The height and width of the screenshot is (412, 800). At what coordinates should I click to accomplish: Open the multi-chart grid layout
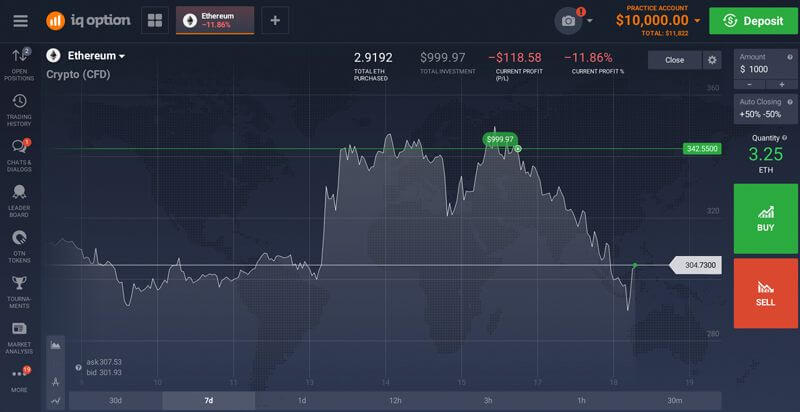[155, 20]
